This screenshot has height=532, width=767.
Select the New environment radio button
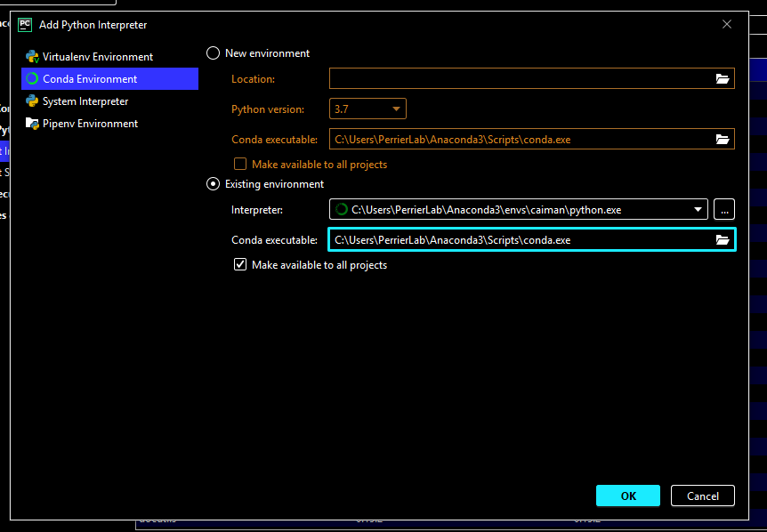pyautogui.click(x=213, y=52)
